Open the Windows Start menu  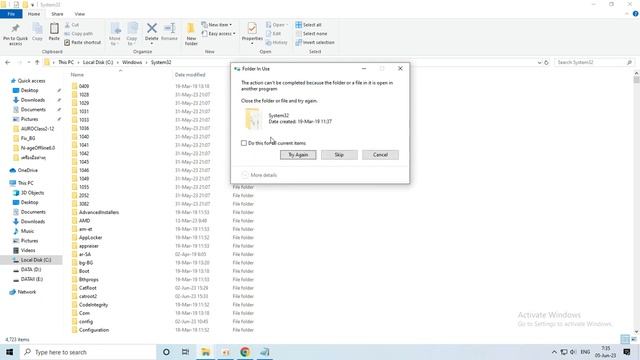[9, 352]
